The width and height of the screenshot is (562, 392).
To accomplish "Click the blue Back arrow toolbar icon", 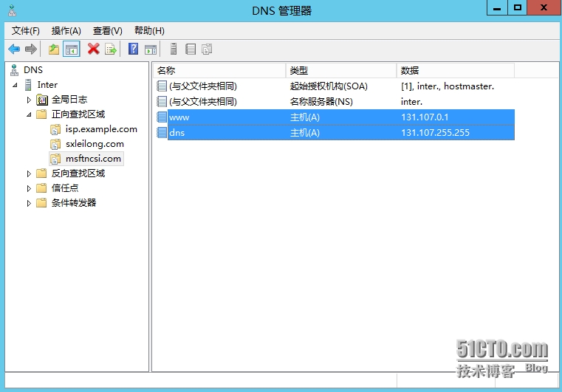I will tap(14, 49).
